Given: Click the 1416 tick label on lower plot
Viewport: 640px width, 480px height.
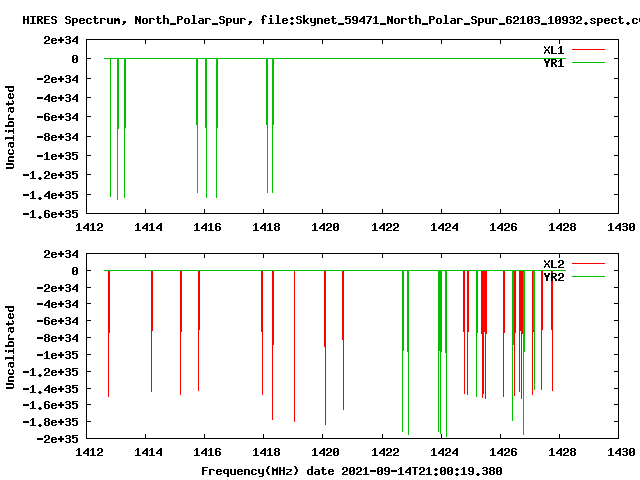Looking at the screenshot, I should pyautogui.click(x=207, y=452).
